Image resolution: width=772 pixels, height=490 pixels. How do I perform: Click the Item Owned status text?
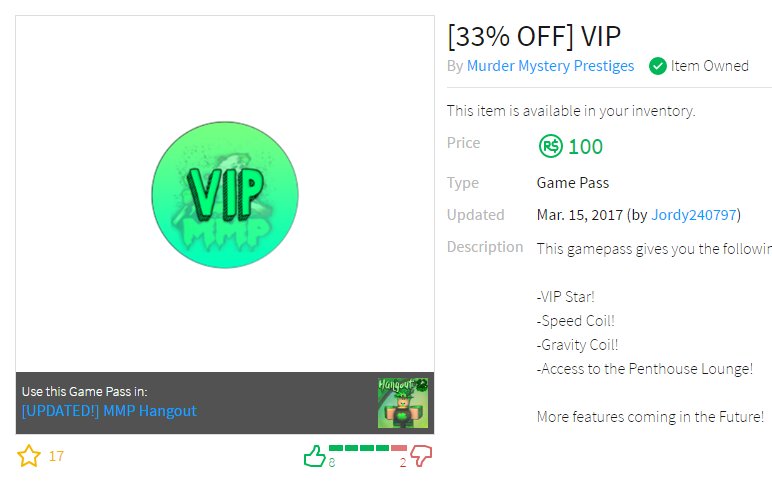tap(709, 66)
